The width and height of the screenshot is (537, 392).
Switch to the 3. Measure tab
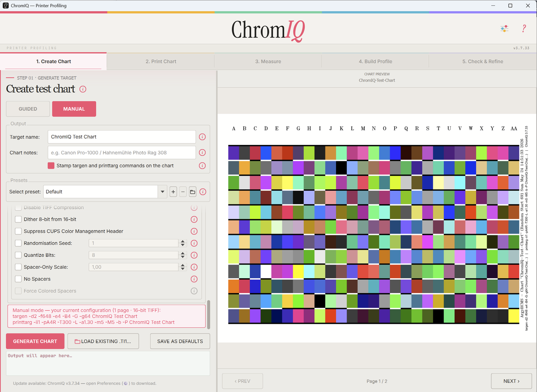point(268,61)
